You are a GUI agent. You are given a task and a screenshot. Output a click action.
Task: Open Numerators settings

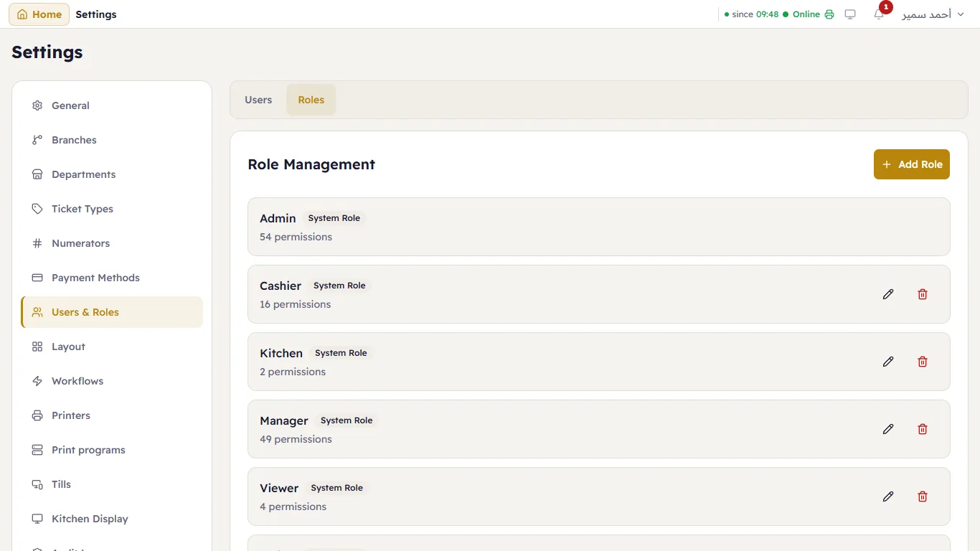tap(112, 243)
